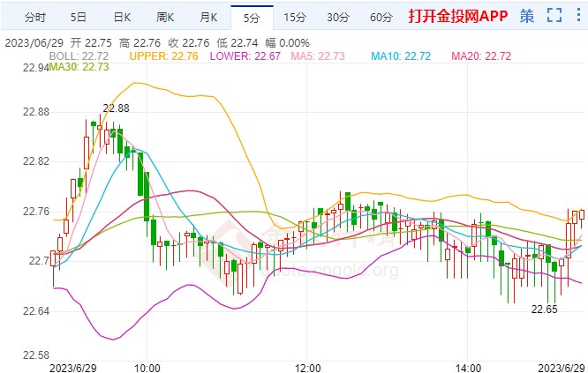Click the 22.88 peak price annotation
This screenshot has width=588, height=373.
pos(116,108)
